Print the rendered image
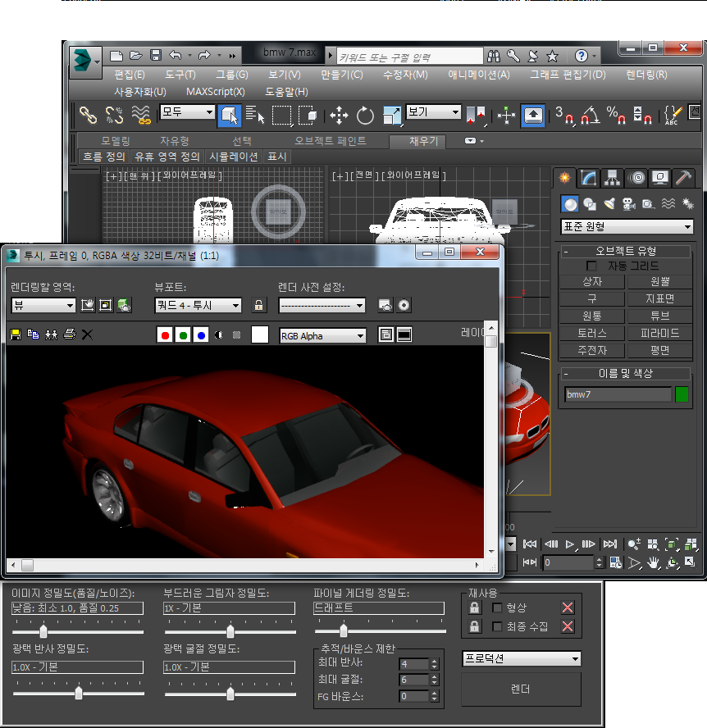707x728 pixels. pyautogui.click(x=69, y=334)
